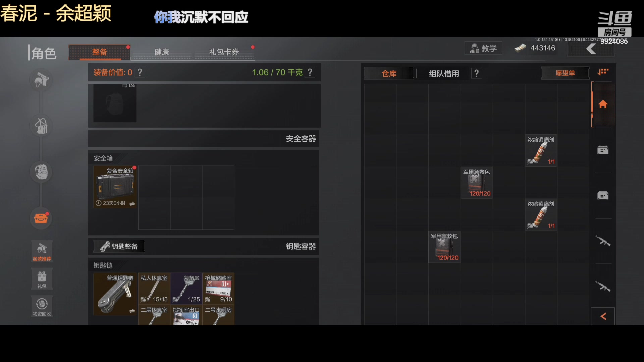Select the 普通钥匙链 keychain
This screenshot has width=644, height=362.
[x=115, y=294]
